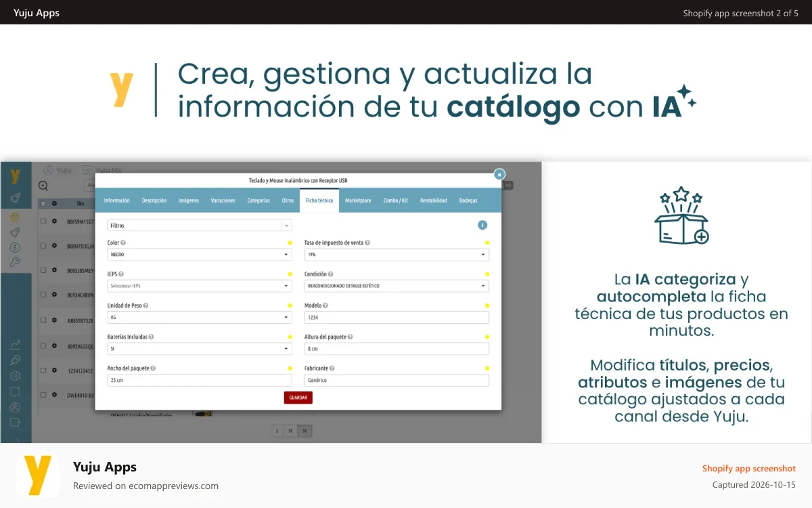Switch to the Imágenes tab
The height and width of the screenshot is (508, 812).
pos(189,200)
